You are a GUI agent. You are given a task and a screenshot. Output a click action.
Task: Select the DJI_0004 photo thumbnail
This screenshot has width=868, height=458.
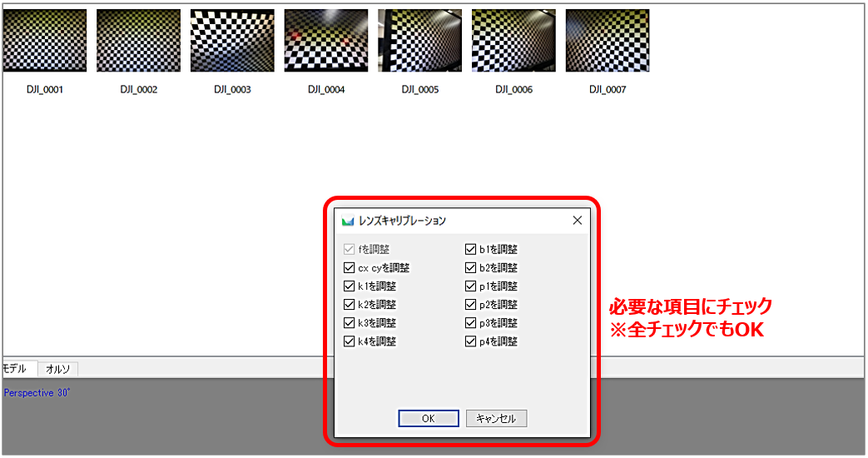coord(326,41)
